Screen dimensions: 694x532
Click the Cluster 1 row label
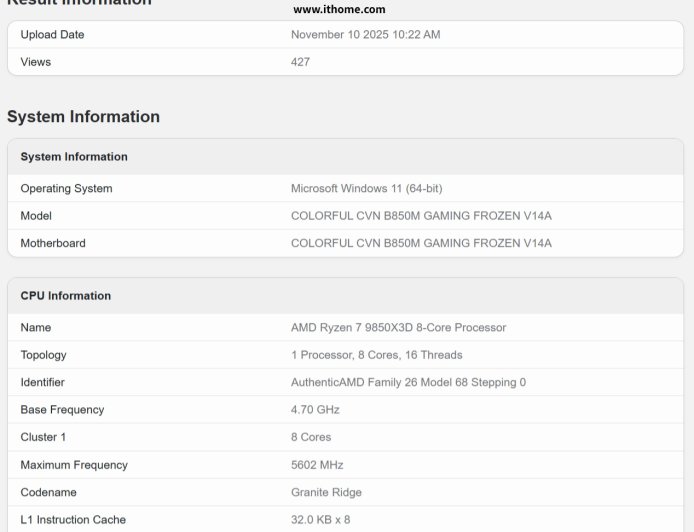click(43, 437)
